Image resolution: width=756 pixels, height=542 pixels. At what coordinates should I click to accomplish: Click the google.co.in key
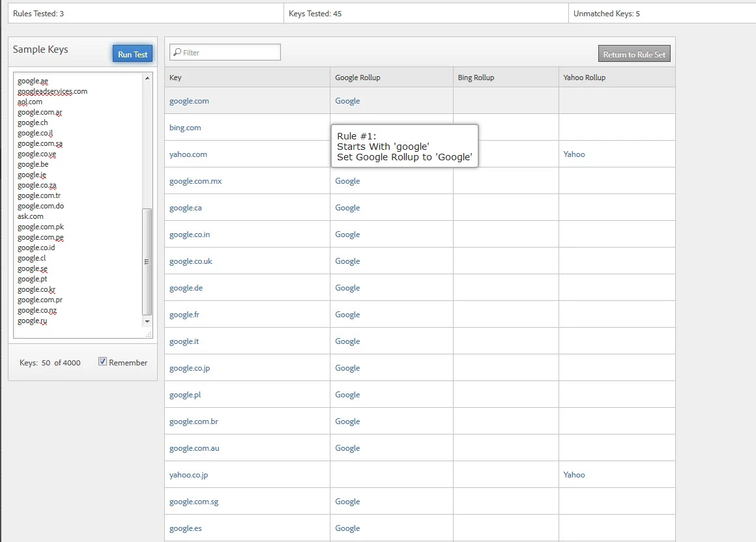click(x=190, y=234)
